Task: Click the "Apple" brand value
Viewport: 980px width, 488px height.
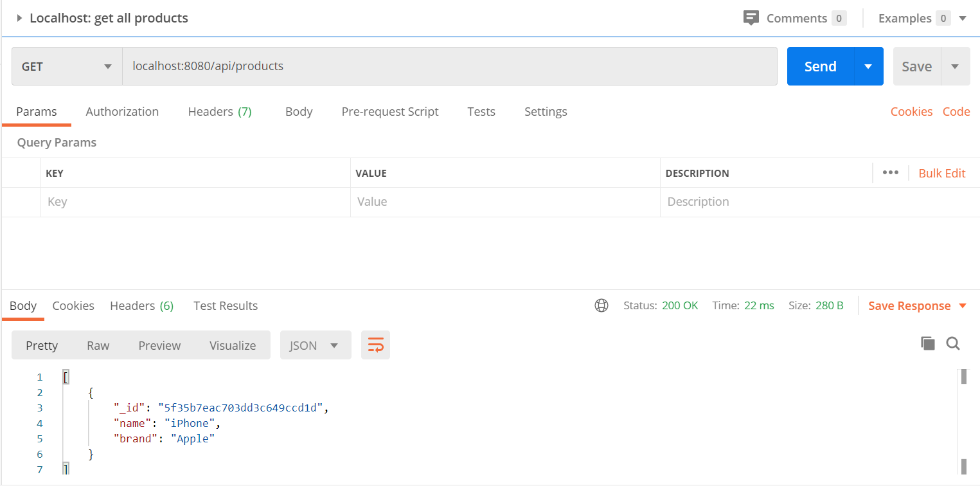Action: 193,438
